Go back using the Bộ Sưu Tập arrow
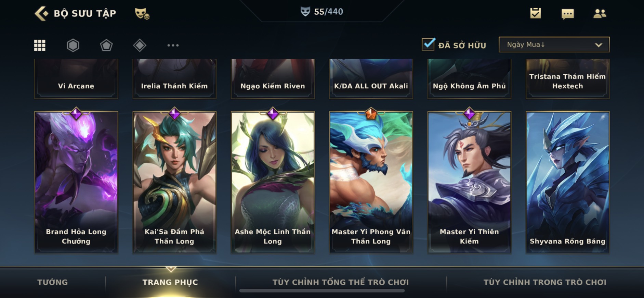 coord(42,13)
